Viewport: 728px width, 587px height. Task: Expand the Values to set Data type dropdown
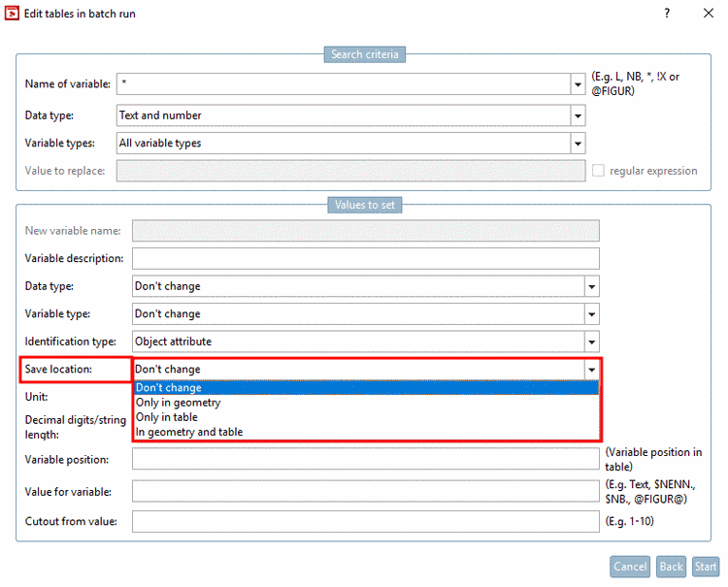click(x=591, y=286)
